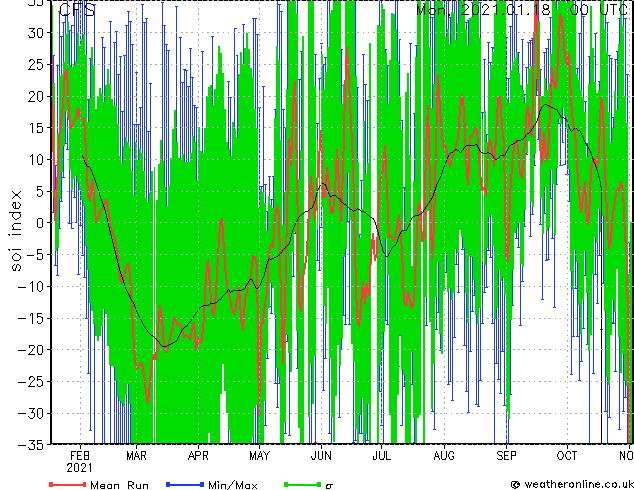Click the -25 y-axis tick label
The image size is (634, 490).
(x=30, y=382)
